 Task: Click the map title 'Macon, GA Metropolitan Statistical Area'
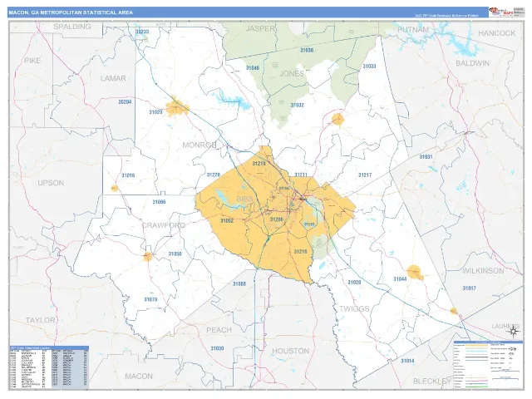pyautogui.click(x=71, y=12)
